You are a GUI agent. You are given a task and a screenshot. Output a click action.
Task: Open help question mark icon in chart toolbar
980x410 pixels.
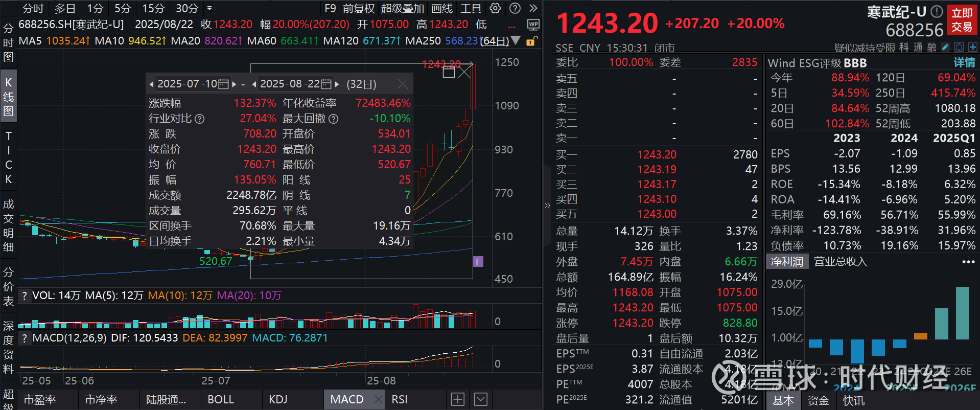click(515, 8)
